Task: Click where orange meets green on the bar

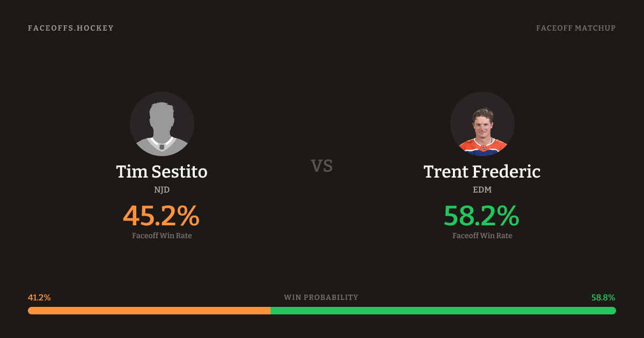Action: 270,311
